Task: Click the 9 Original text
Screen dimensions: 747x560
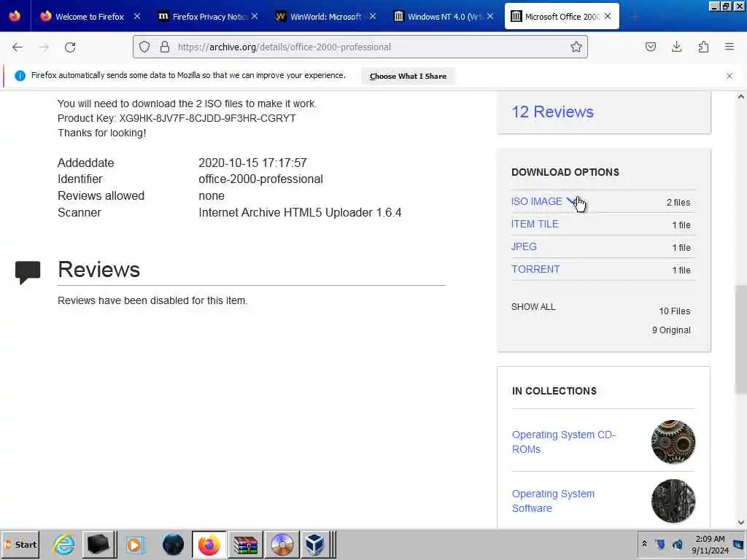Action: (x=671, y=330)
